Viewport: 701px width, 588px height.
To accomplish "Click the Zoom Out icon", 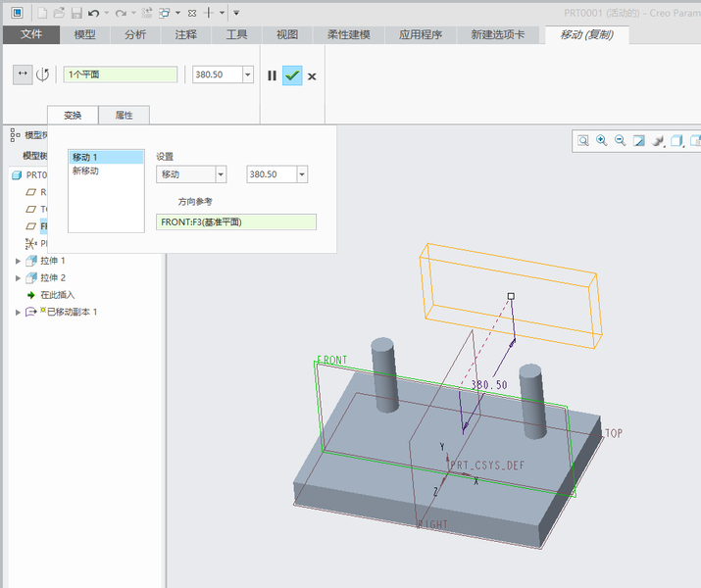I will coord(620,141).
